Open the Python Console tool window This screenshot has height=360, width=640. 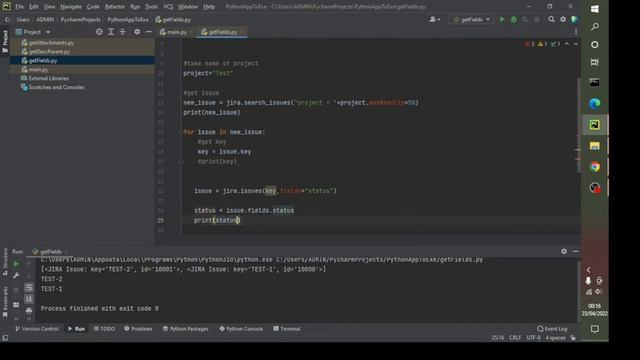[241, 329]
